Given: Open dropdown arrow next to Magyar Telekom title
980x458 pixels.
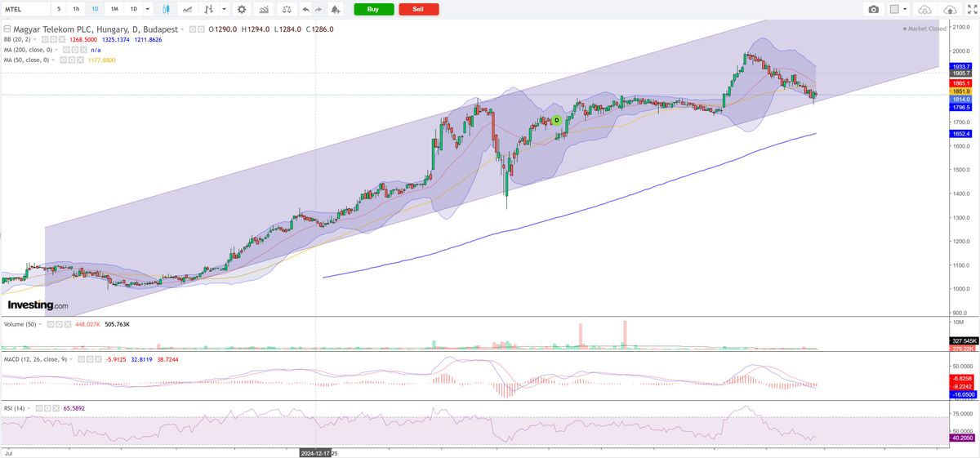Looking at the screenshot, I should tap(182, 29).
